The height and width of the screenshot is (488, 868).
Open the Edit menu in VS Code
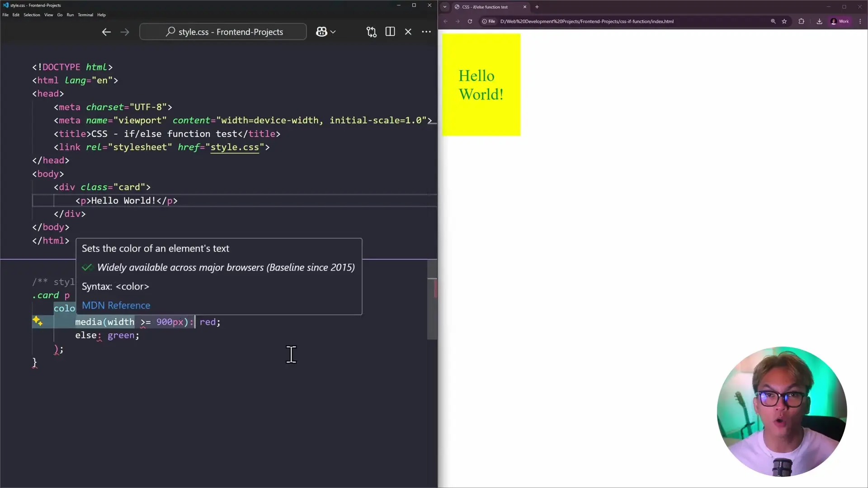[x=16, y=15]
